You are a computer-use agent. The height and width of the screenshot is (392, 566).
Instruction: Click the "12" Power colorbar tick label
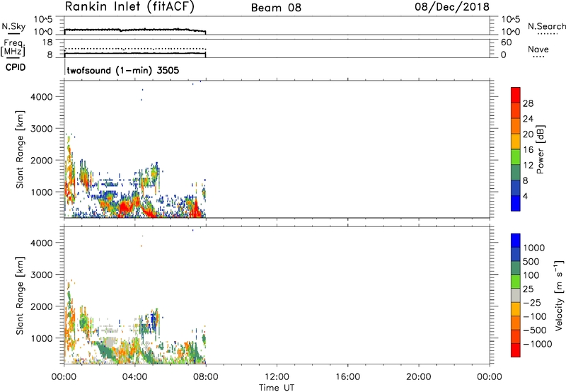pos(528,166)
